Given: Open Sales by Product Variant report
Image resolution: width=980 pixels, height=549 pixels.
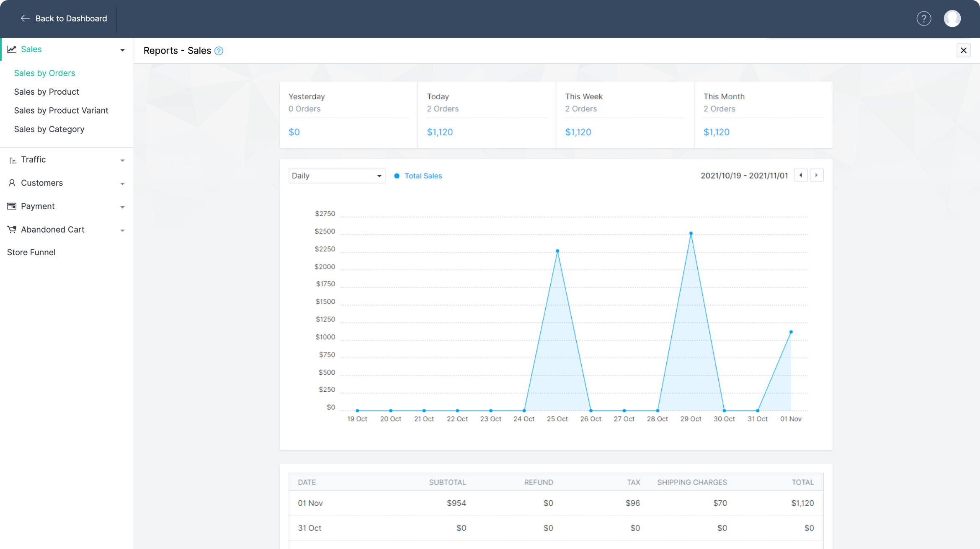Looking at the screenshot, I should 61,111.
